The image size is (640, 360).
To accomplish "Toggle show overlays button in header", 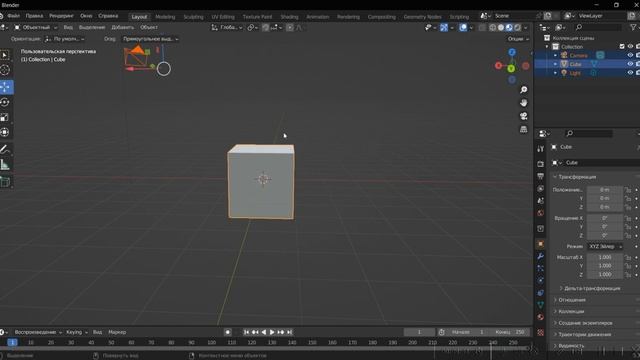I will 463,27.
